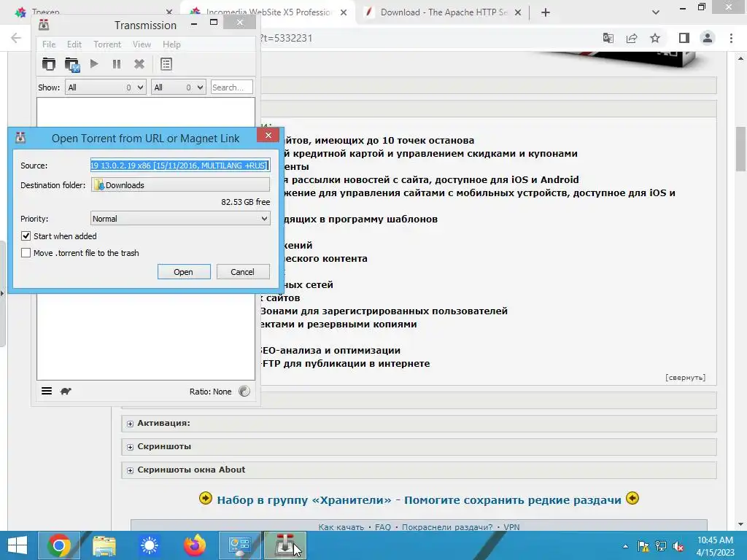Close the Apache HTTP Server tab
747x560 pixels.
point(518,12)
